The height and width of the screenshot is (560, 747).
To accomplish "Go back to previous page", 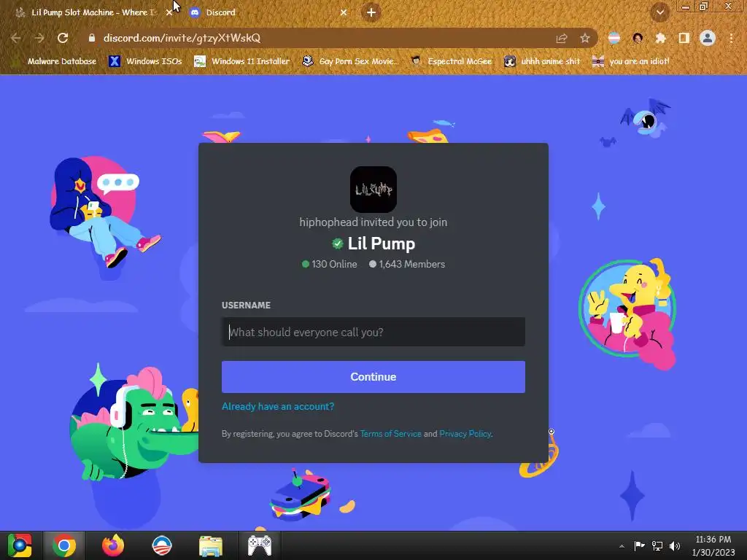I will click(16, 38).
